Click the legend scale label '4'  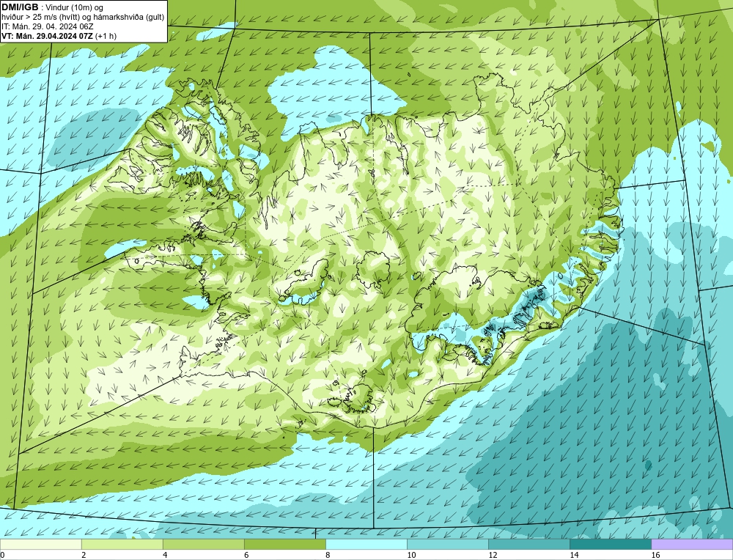[165, 555]
